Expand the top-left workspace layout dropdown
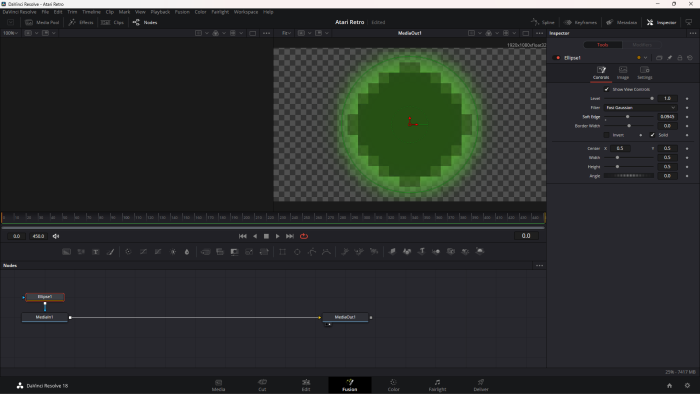This screenshot has width=700, height=394. tap(10, 22)
